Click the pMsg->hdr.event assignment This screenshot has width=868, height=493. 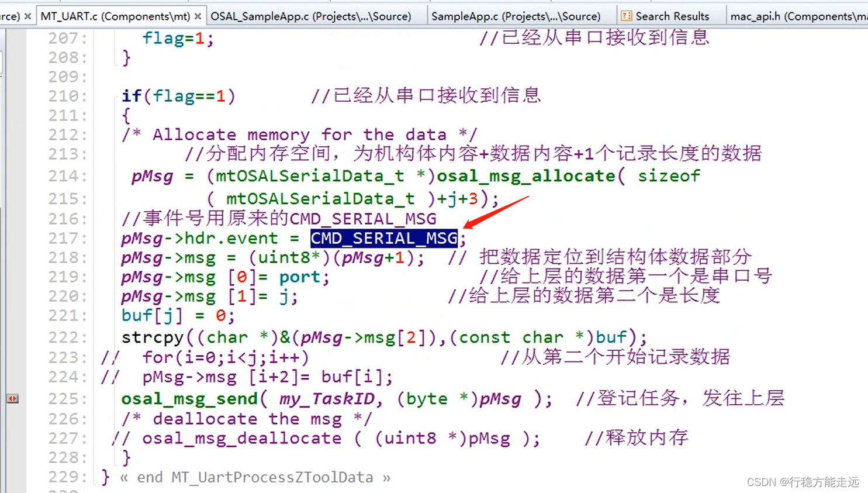coord(199,238)
